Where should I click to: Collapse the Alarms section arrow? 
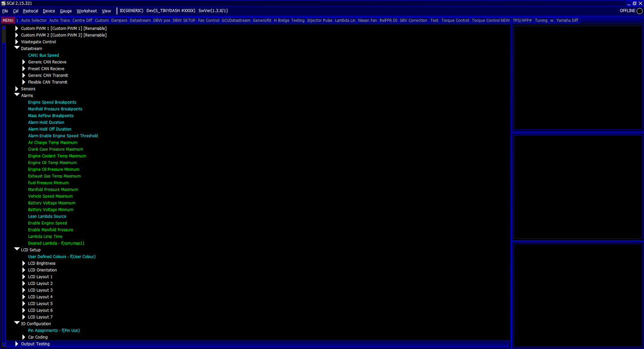(x=17, y=95)
